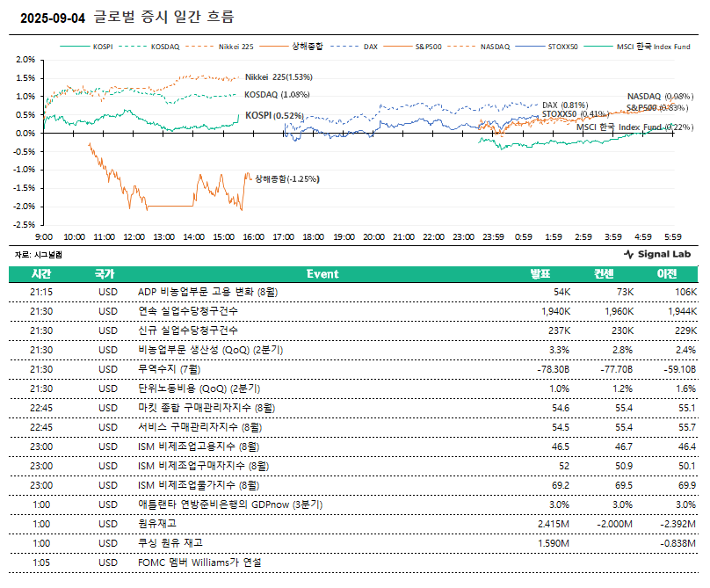Select the ISM 비제조업물가지수 event
Screen dimensions: 710x588
point(199,485)
